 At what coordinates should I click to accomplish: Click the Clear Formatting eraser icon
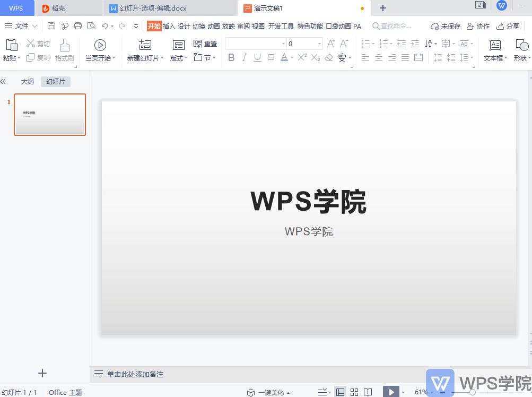(x=329, y=57)
